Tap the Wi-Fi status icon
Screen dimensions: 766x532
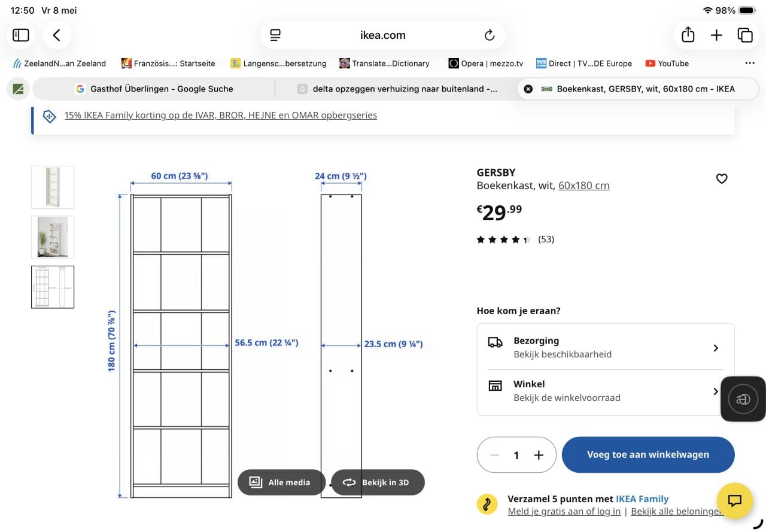[708, 10]
